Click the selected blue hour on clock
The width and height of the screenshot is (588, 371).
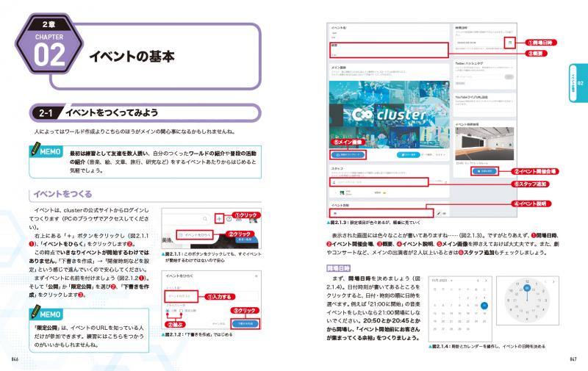click(527, 288)
